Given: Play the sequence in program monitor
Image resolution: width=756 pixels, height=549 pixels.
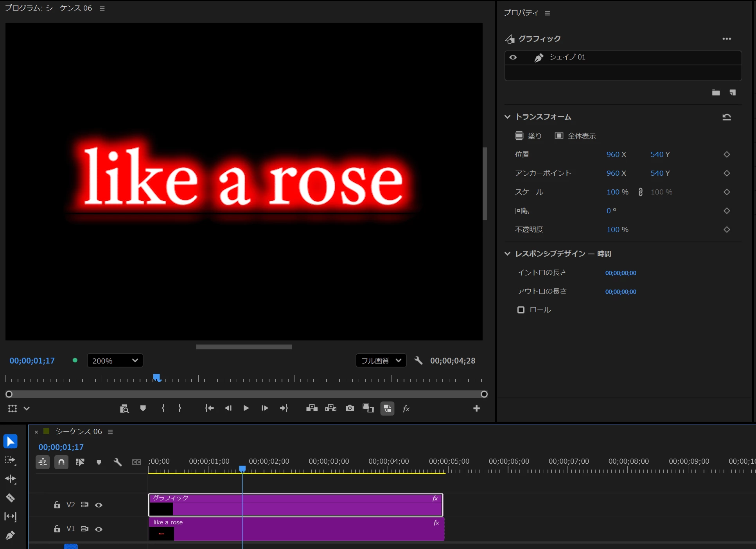Looking at the screenshot, I should click(x=246, y=409).
